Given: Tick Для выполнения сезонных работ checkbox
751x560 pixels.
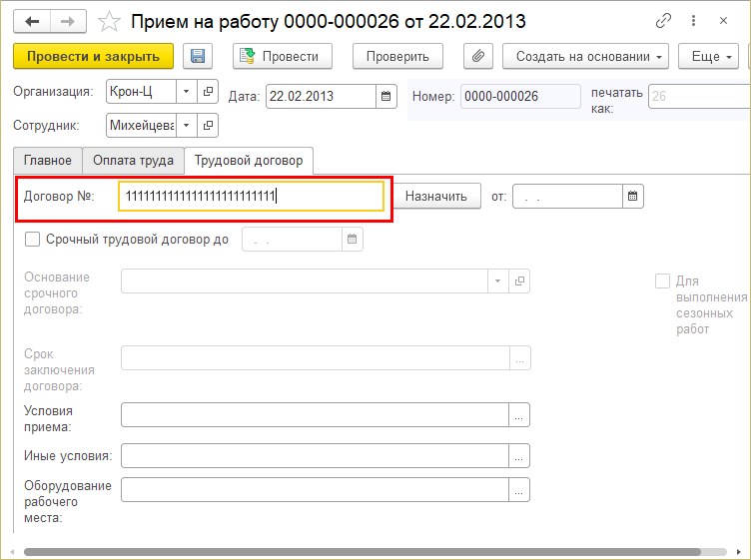Looking at the screenshot, I should pyautogui.click(x=662, y=280).
